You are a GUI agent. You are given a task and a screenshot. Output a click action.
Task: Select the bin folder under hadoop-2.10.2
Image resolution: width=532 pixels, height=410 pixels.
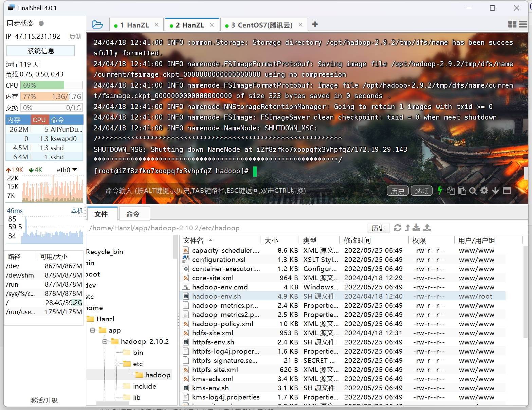(x=133, y=353)
